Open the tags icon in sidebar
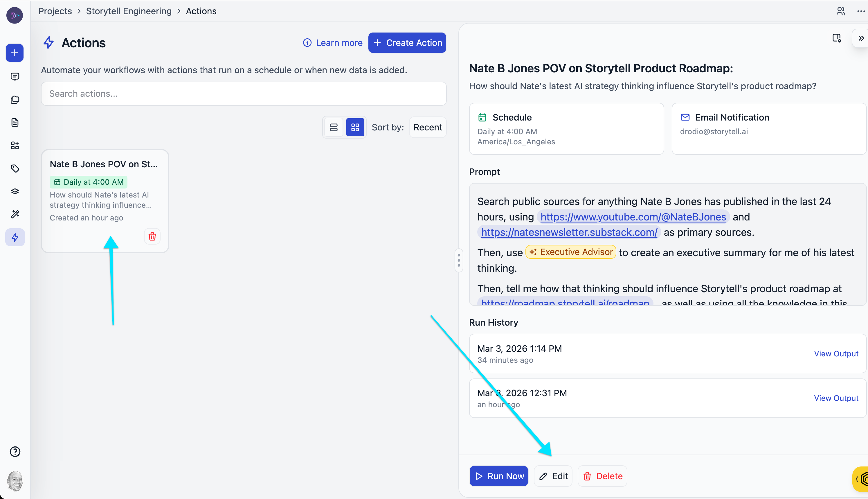The image size is (868, 499). [15, 168]
